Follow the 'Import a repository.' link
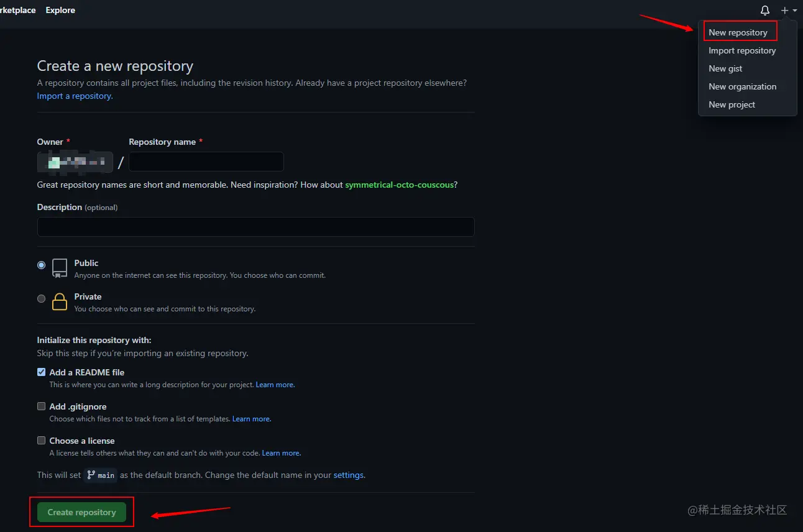The image size is (803, 532). coord(75,96)
